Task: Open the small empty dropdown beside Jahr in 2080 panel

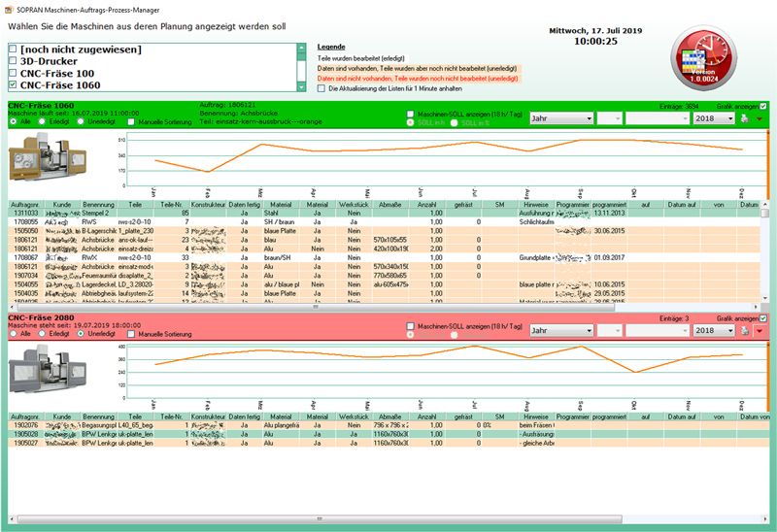Action: pyautogui.click(x=610, y=330)
